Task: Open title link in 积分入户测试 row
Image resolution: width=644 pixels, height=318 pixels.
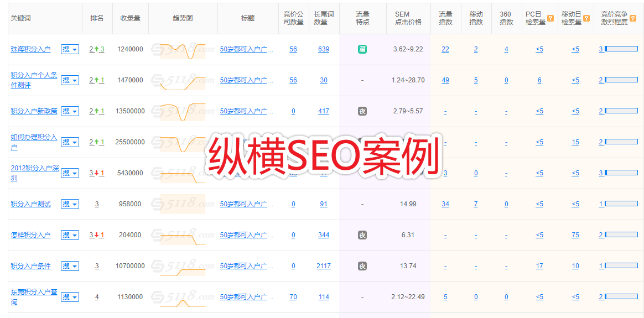Action: (x=247, y=204)
